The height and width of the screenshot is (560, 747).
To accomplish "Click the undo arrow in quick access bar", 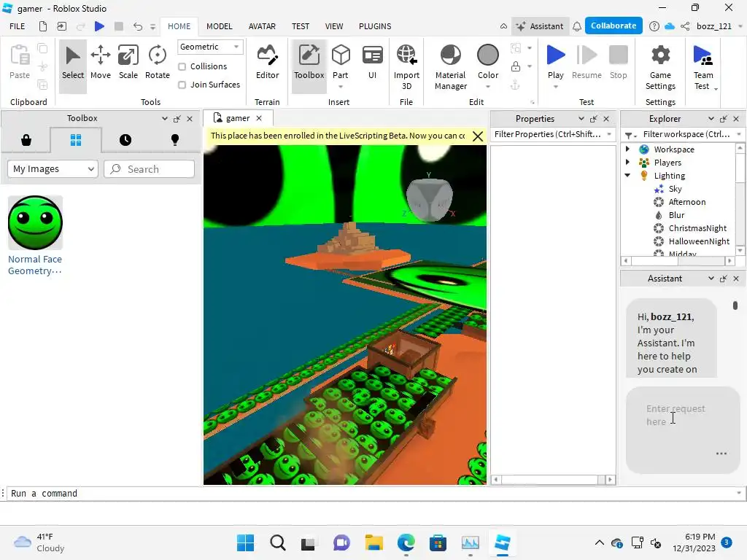I will (138, 26).
